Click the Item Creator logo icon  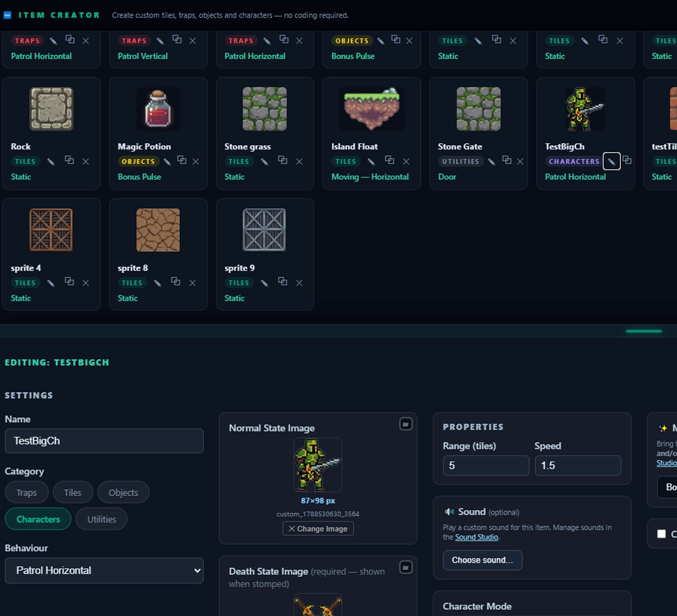pyautogui.click(x=8, y=15)
